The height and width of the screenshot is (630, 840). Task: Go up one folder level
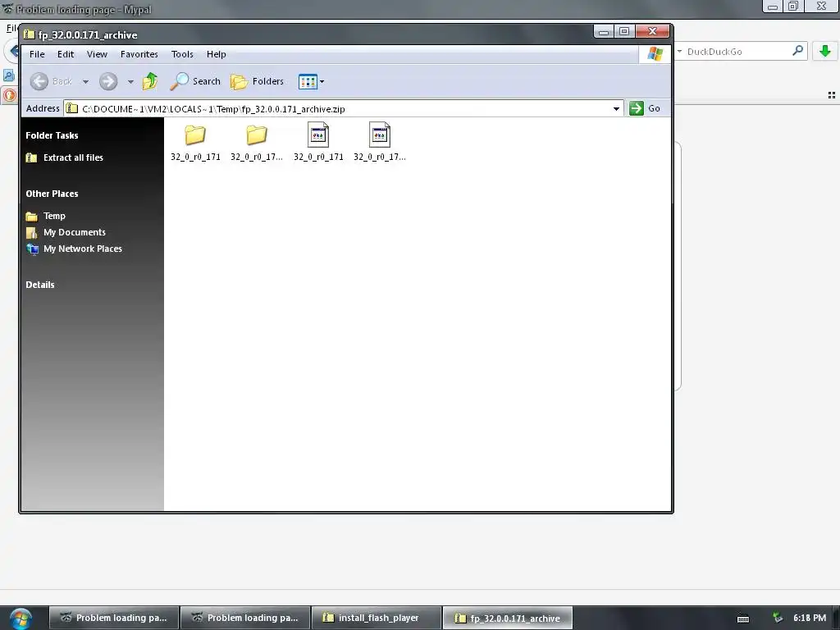[x=150, y=81]
